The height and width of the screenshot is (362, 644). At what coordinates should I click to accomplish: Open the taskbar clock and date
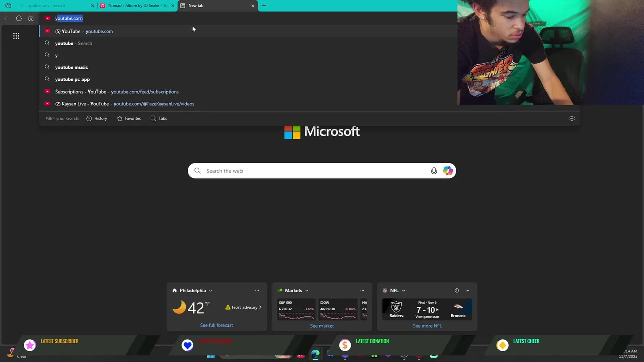tap(629, 354)
